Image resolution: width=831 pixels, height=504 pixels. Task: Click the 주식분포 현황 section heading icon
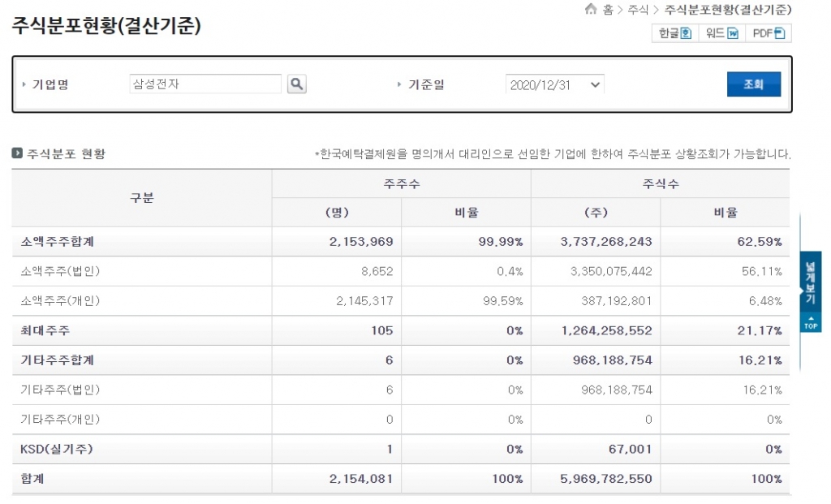point(17,153)
